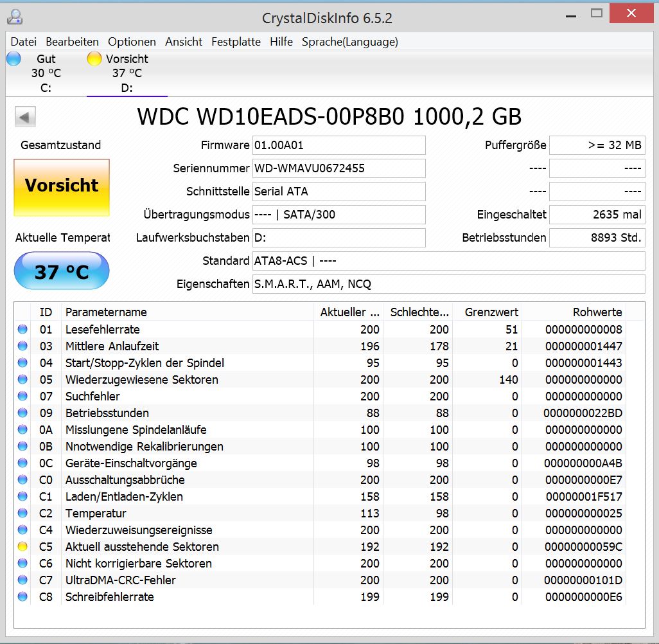Switch to drive D: Vorsicht 37 °C tab
Image resolution: width=659 pixels, height=644 pixels.
[127, 73]
